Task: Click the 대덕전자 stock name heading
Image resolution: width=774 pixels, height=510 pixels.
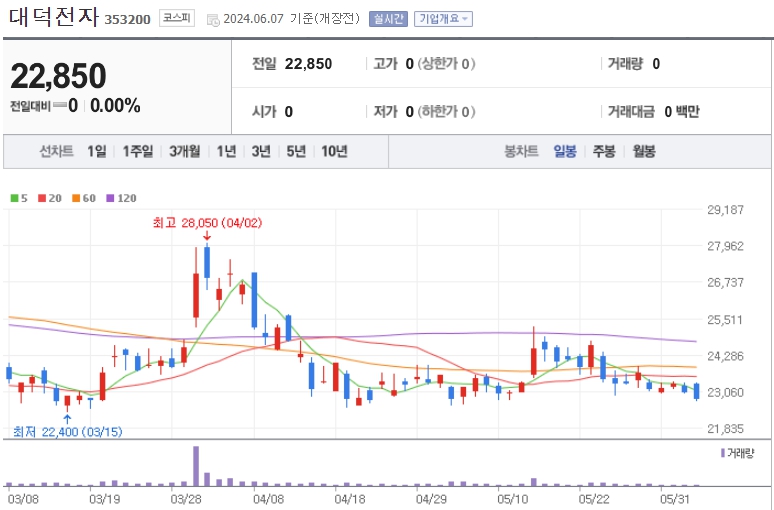Action: pos(54,17)
